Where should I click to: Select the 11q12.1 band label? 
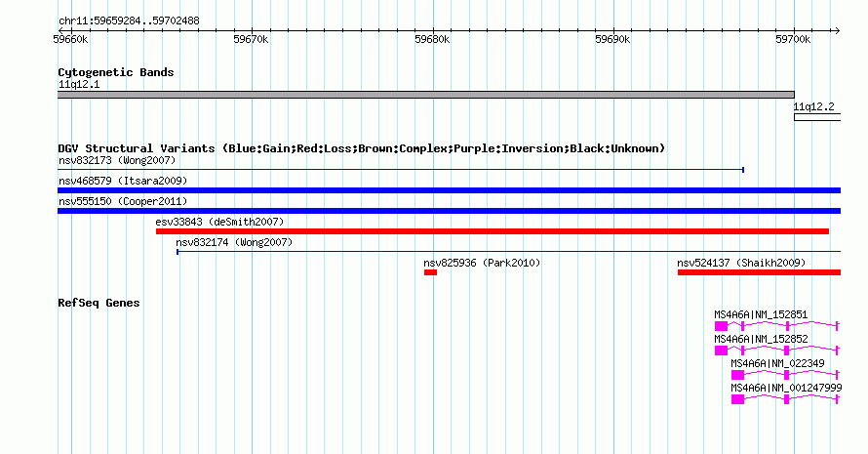79,84
